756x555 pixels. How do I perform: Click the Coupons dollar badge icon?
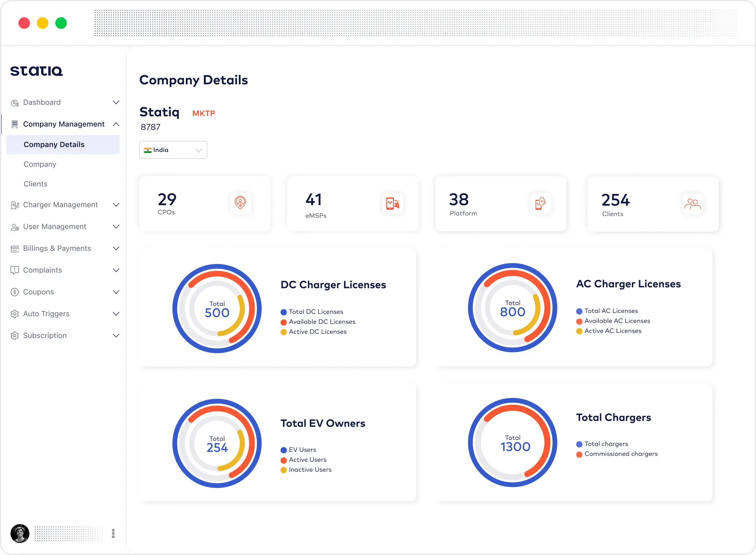15,292
